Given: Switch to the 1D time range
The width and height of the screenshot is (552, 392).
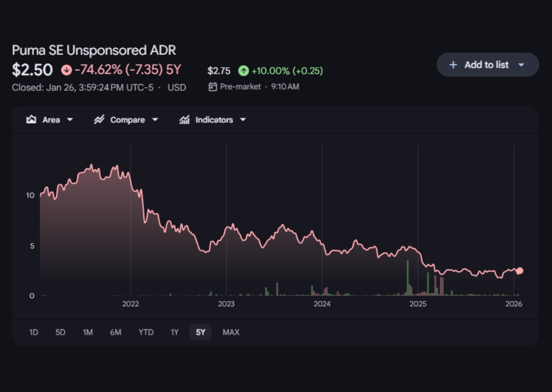Looking at the screenshot, I should click(x=34, y=332).
